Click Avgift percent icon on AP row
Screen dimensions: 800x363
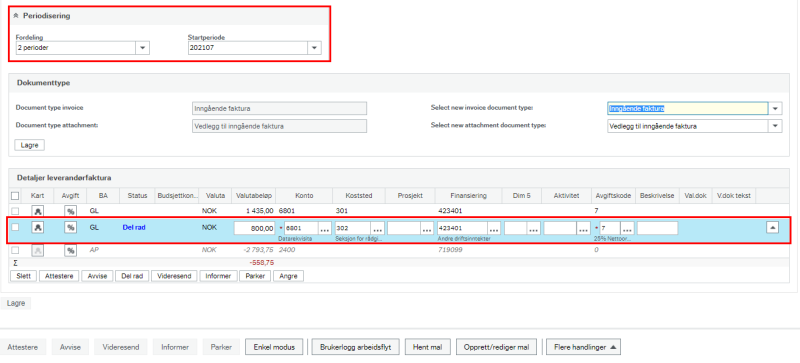tap(70, 250)
